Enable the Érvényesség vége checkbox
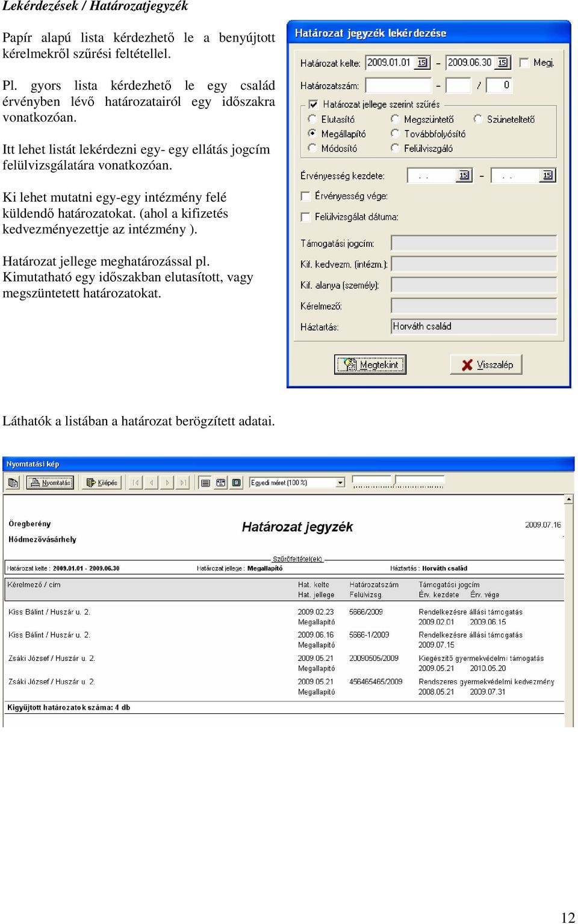Image resolution: width=578 pixels, height=924 pixels. point(305,196)
